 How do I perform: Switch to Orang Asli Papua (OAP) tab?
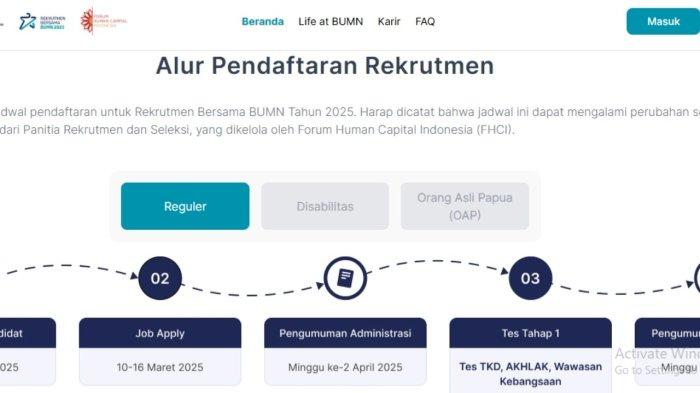click(465, 206)
